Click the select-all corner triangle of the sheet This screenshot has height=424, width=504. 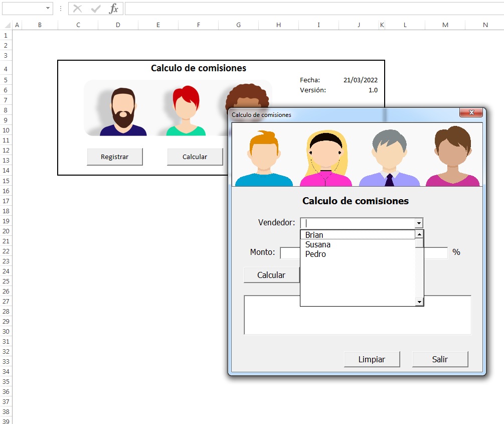[7, 25]
